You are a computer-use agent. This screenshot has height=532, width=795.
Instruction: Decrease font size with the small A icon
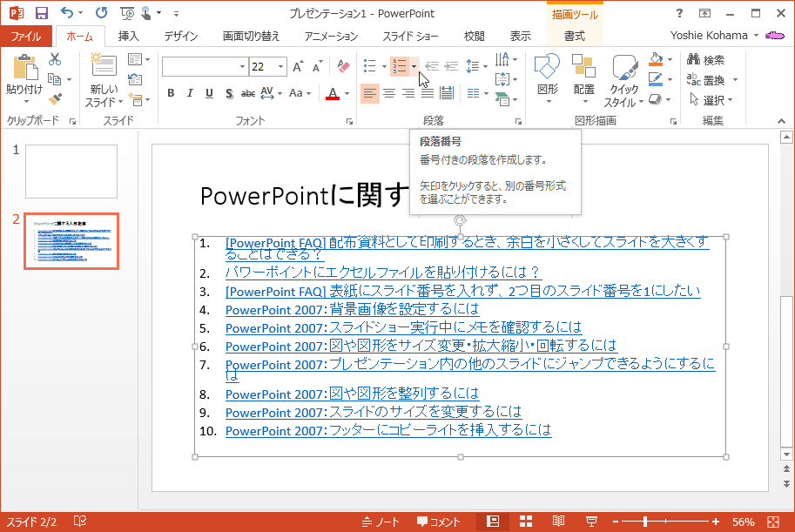318,66
